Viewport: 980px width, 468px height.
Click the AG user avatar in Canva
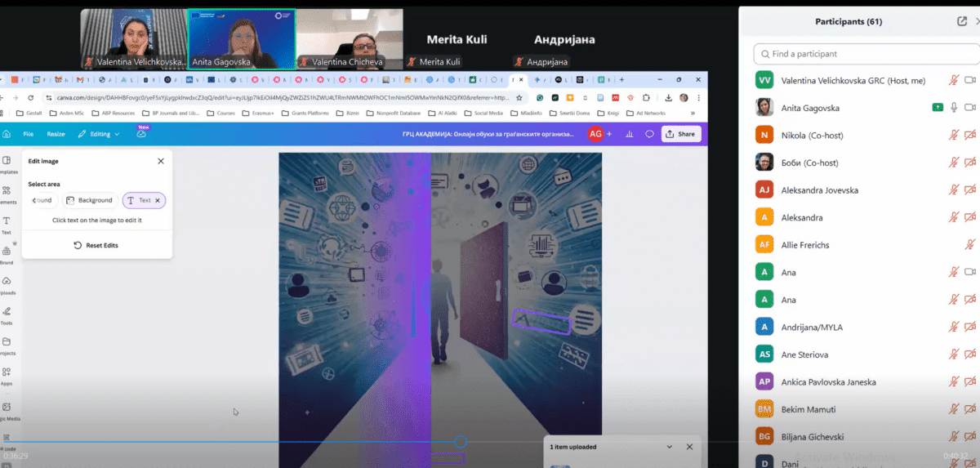tap(595, 134)
